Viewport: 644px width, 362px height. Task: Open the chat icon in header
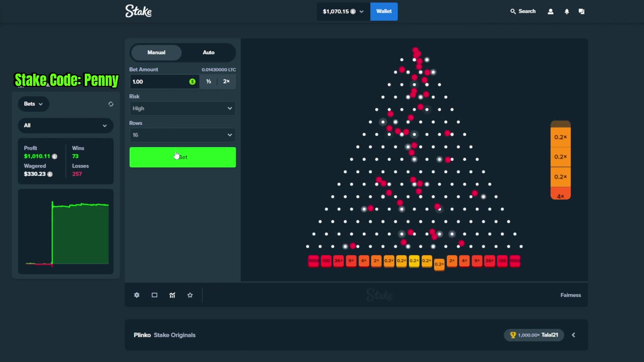[582, 11]
